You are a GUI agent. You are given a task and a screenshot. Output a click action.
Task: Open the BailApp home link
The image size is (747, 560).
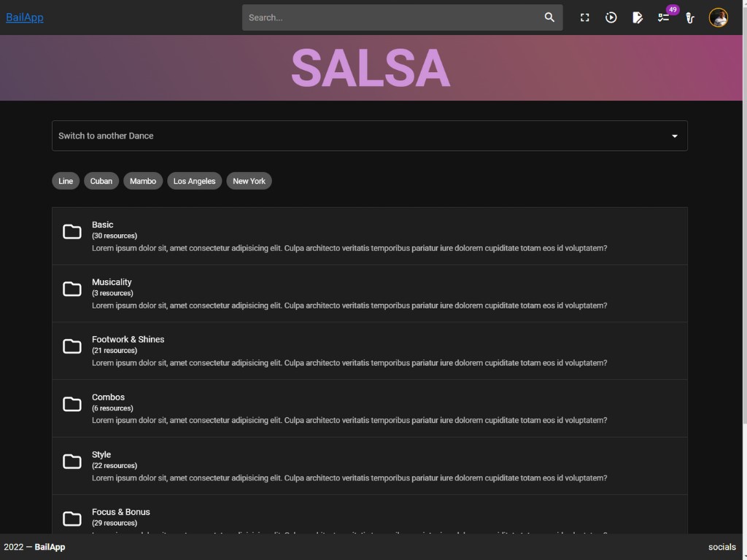point(25,17)
